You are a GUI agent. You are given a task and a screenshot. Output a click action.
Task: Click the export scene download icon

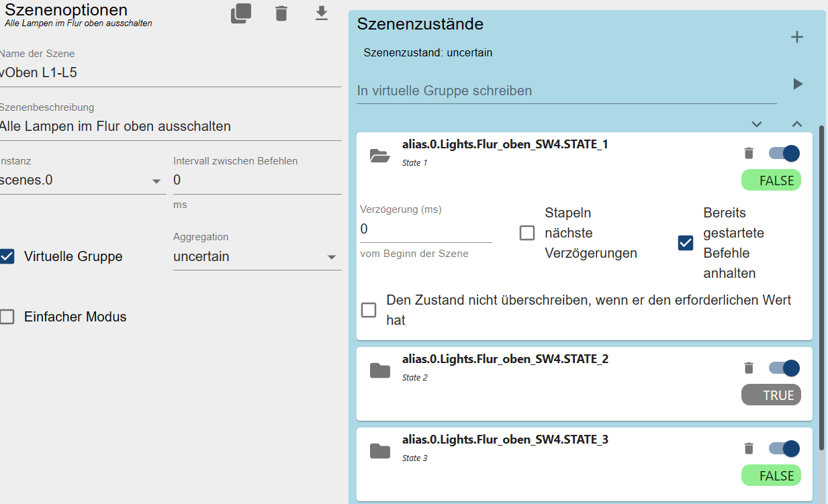tap(322, 13)
